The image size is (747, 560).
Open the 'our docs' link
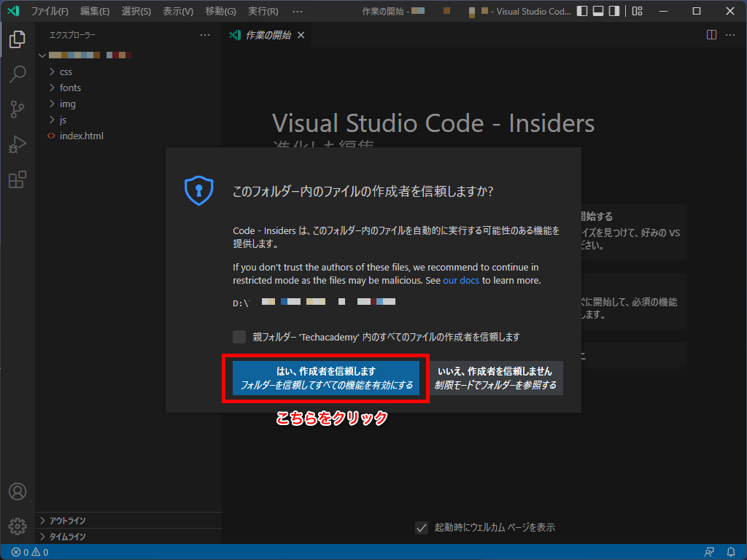point(461,281)
